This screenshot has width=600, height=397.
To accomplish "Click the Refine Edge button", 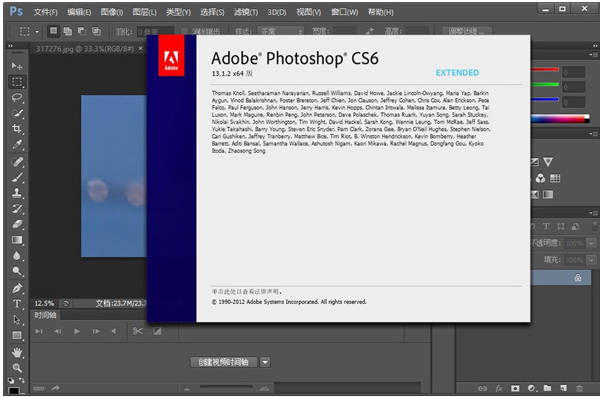I will 467,31.
